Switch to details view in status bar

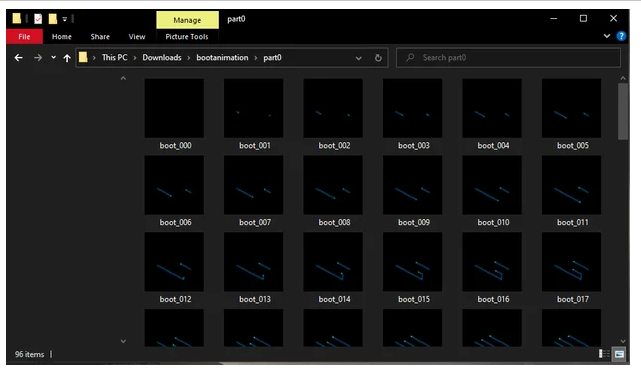tap(604, 354)
